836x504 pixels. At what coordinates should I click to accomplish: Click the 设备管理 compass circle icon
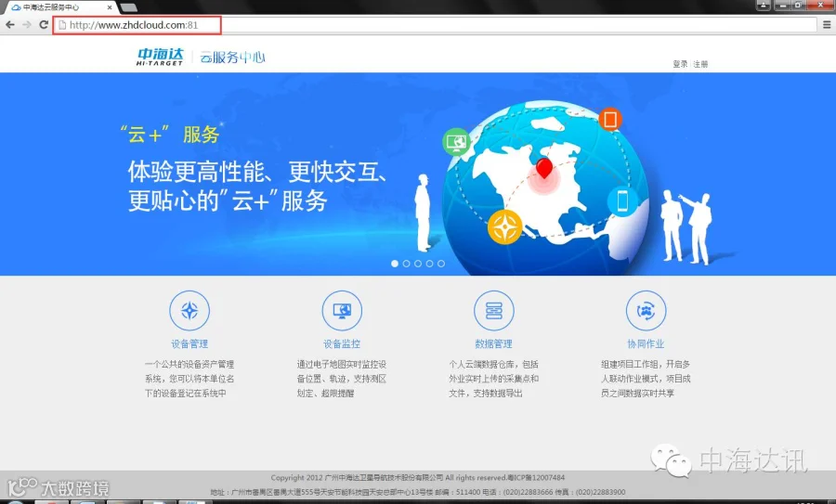point(189,311)
